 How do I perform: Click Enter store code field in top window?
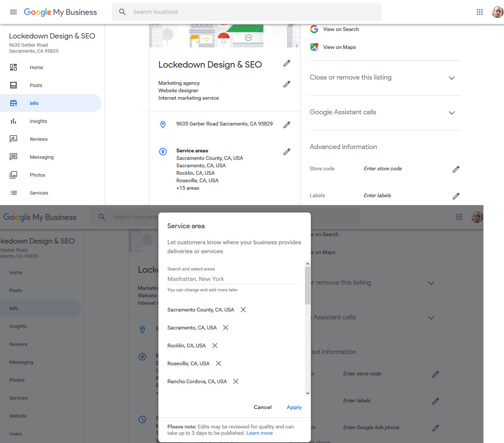(x=383, y=169)
